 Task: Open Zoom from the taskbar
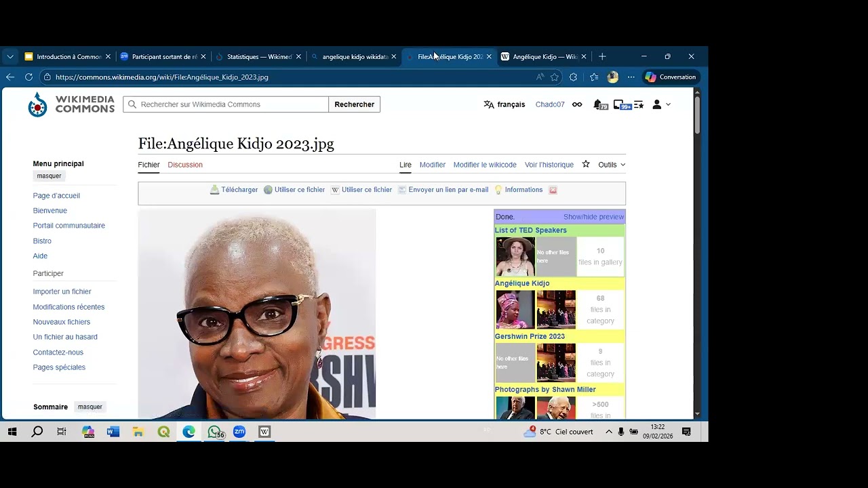239,432
